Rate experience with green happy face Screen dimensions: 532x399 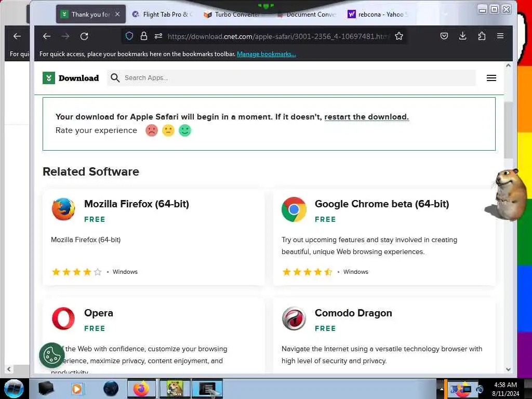[185, 130]
